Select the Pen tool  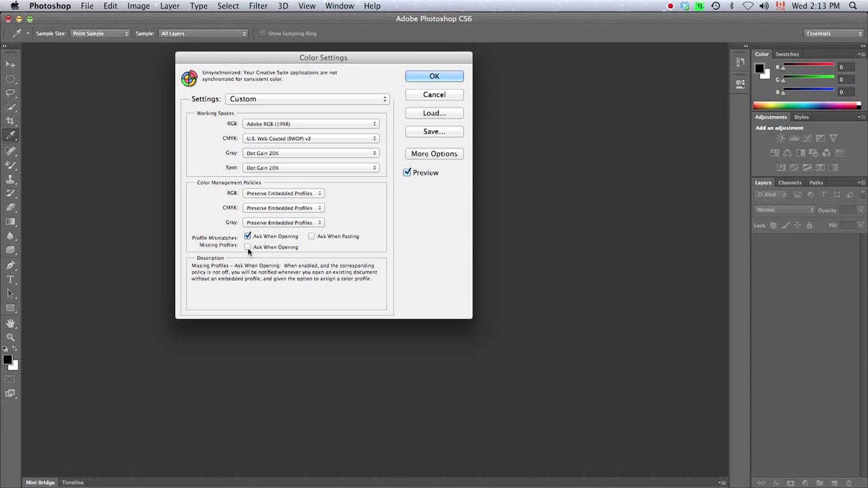click(10, 265)
